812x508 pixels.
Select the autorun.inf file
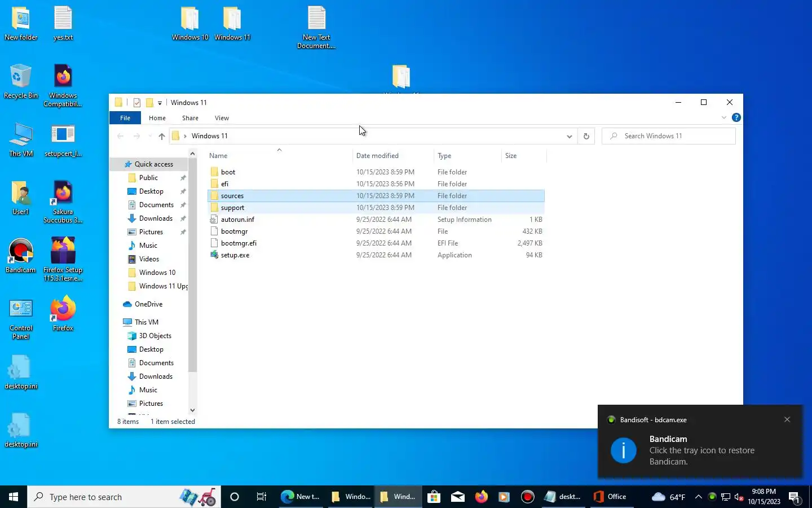click(x=376, y=220)
